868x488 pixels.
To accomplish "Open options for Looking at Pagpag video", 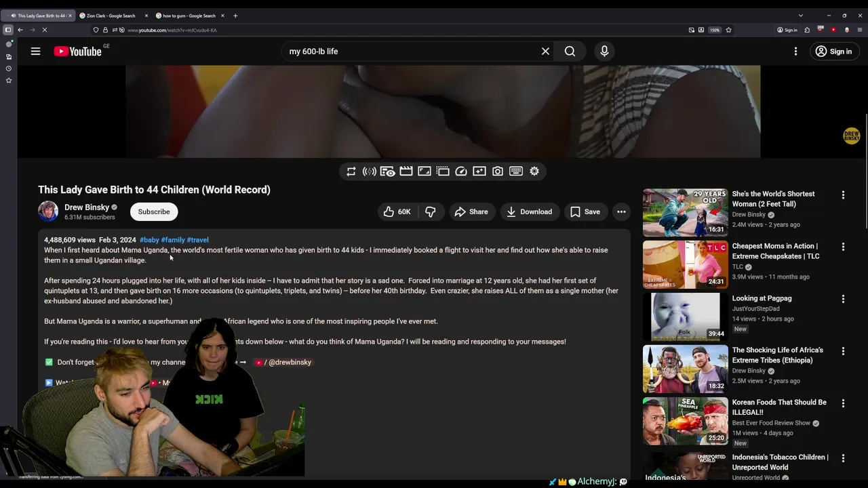I will [843, 299].
